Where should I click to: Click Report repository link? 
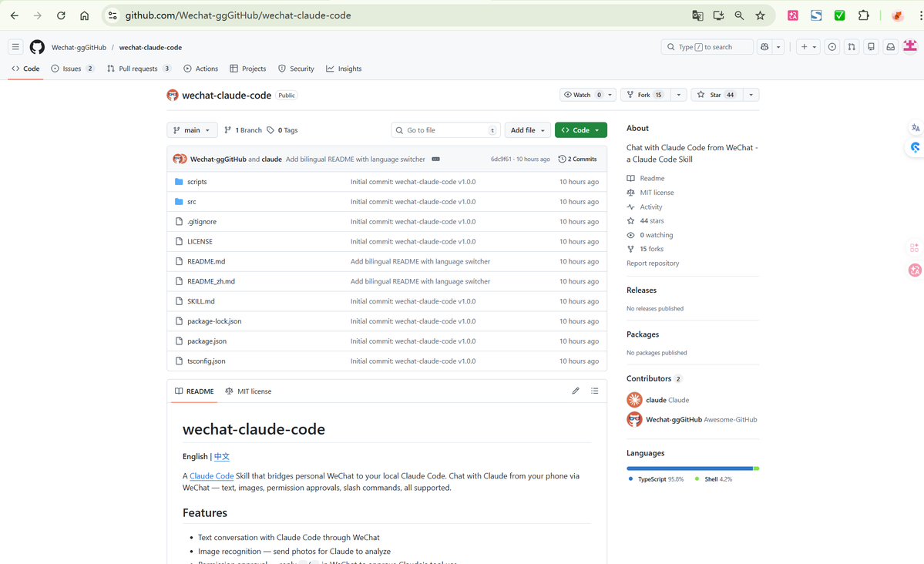(652, 264)
